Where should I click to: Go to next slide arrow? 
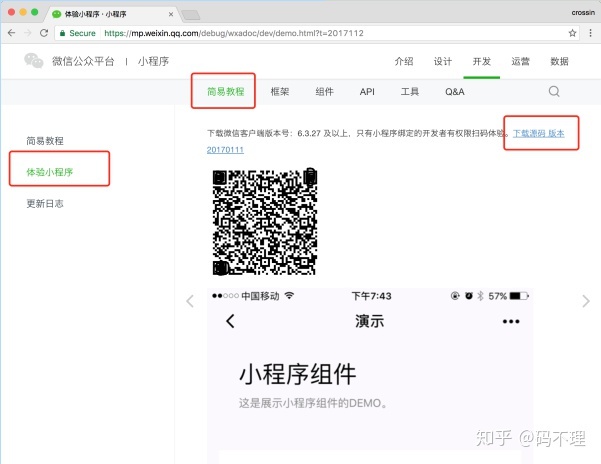point(587,301)
